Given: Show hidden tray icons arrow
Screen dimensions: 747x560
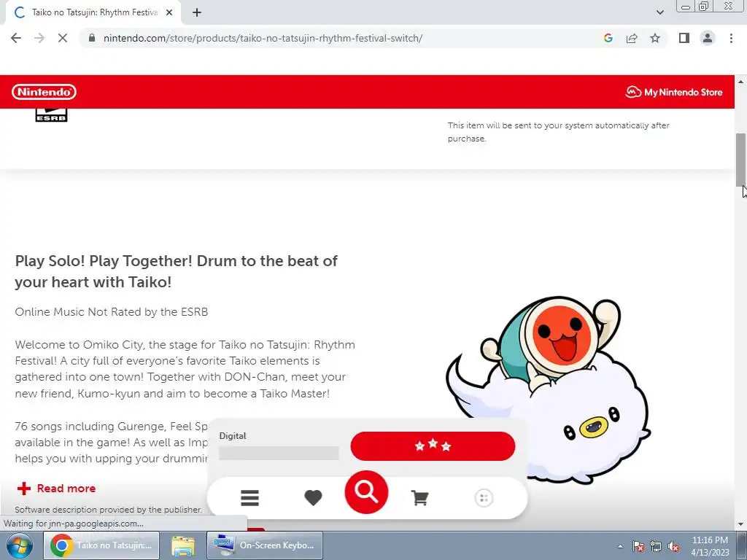Looking at the screenshot, I should point(620,546).
